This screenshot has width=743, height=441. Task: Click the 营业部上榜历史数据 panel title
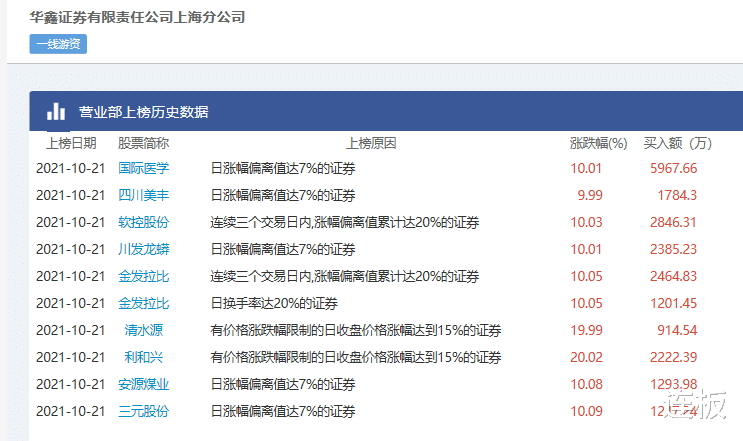(x=144, y=112)
